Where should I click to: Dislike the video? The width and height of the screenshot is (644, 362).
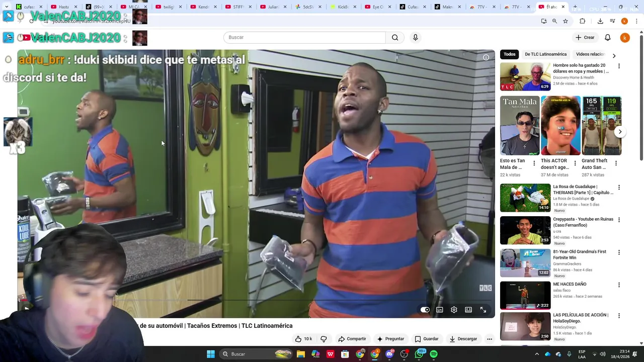(x=324, y=339)
